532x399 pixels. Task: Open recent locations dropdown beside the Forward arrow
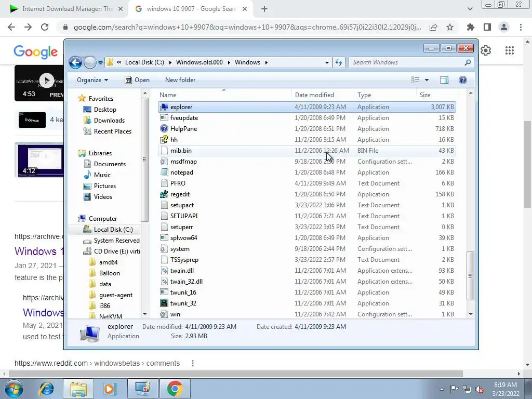coord(100,63)
